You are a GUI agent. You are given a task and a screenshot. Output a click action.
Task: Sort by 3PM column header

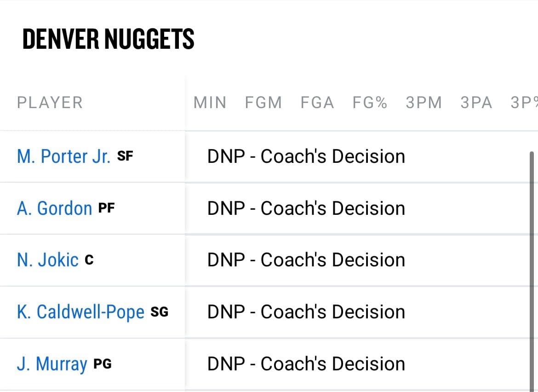[424, 102]
